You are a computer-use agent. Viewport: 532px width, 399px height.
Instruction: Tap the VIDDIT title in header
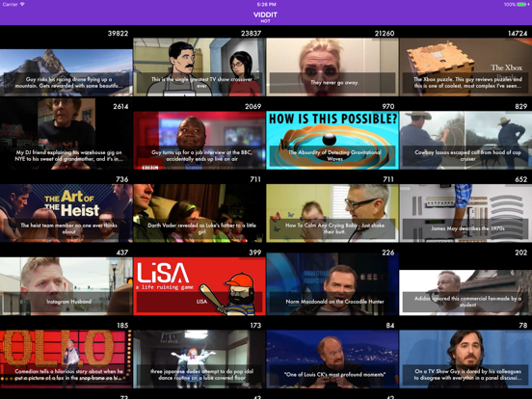pos(265,14)
